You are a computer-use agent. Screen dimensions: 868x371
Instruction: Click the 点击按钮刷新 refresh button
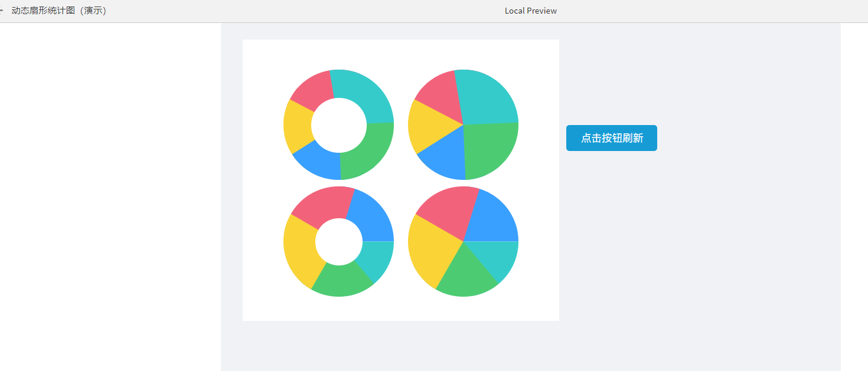pyautogui.click(x=612, y=138)
